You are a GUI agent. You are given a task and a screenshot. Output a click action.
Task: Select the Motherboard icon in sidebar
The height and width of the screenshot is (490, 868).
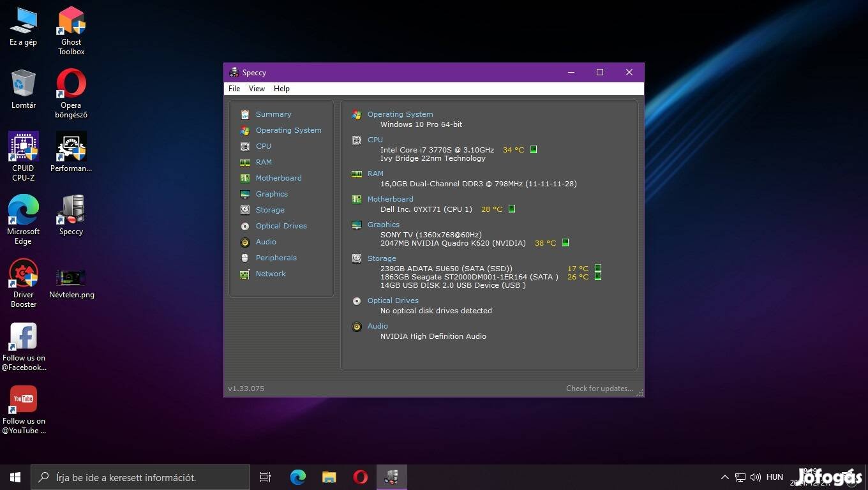245,179
